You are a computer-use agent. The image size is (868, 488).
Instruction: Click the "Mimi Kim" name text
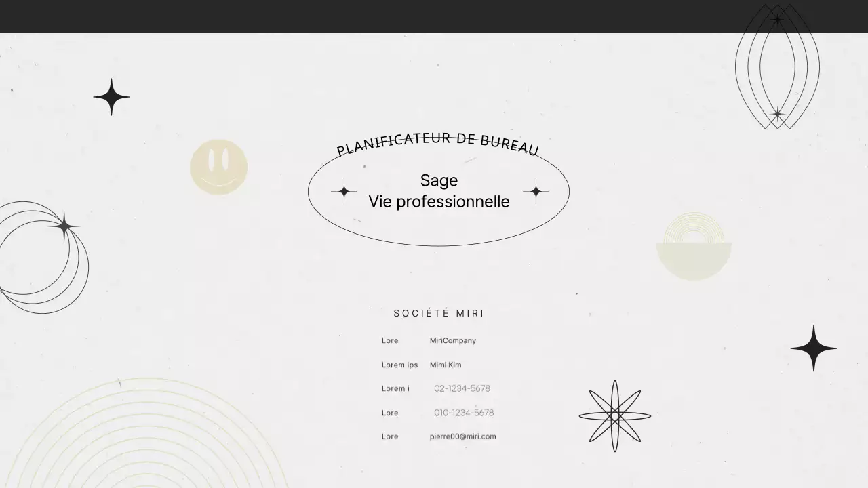pos(445,365)
